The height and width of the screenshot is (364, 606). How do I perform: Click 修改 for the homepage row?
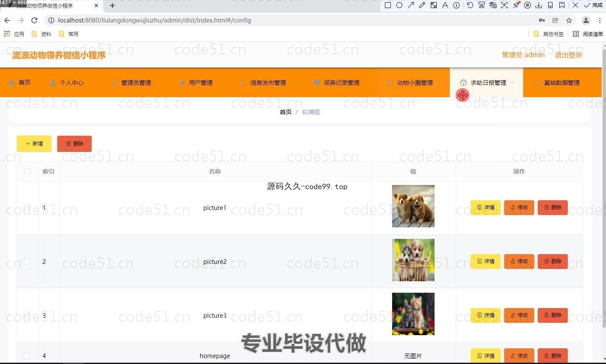click(x=519, y=356)
